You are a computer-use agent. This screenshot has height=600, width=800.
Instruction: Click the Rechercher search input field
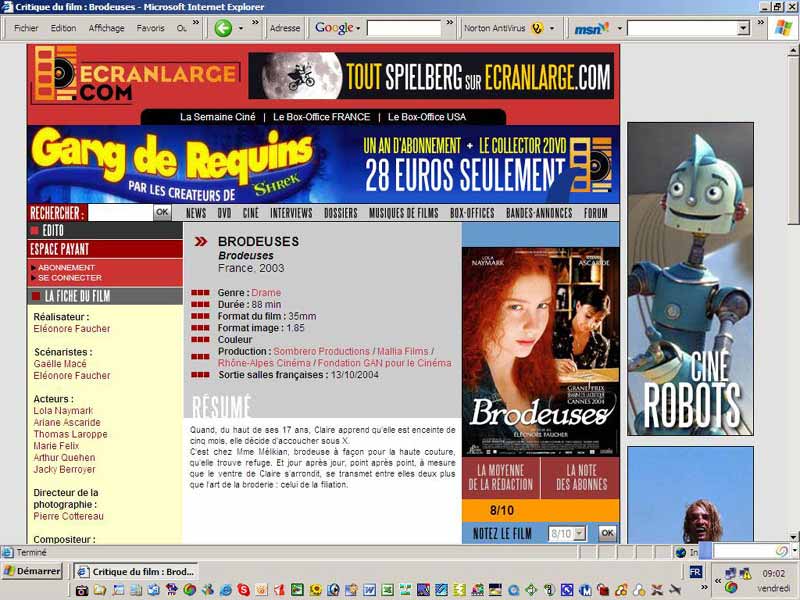point(120,212)
